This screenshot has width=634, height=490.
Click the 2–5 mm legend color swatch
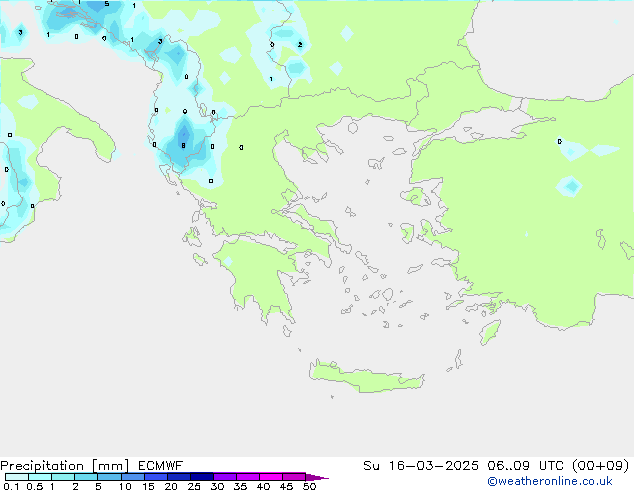click(x=86, y=477)
